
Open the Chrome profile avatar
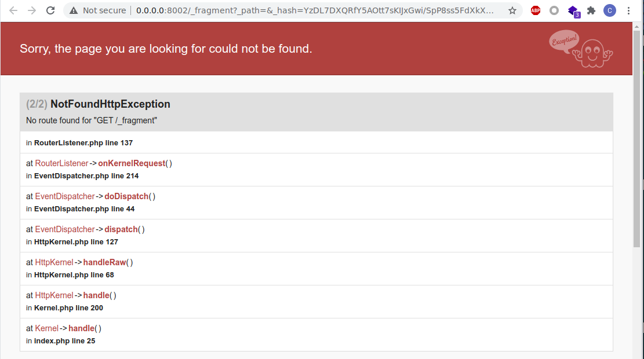[610, 10]
